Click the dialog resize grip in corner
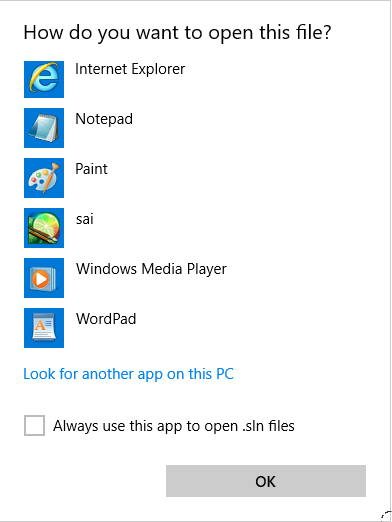This screenshot has width=392, height=522. (386, 516)
